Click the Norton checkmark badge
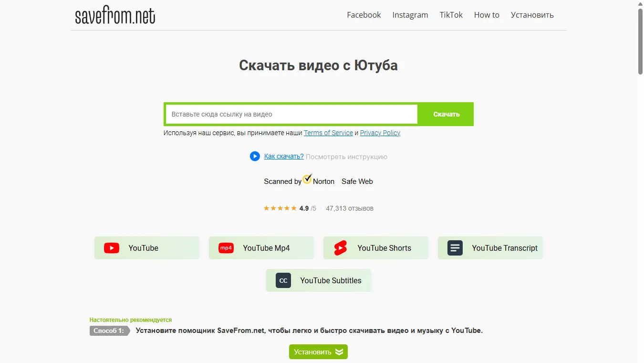Image resolution: width=644 pixels, height=363 pixels. point(308,179)
